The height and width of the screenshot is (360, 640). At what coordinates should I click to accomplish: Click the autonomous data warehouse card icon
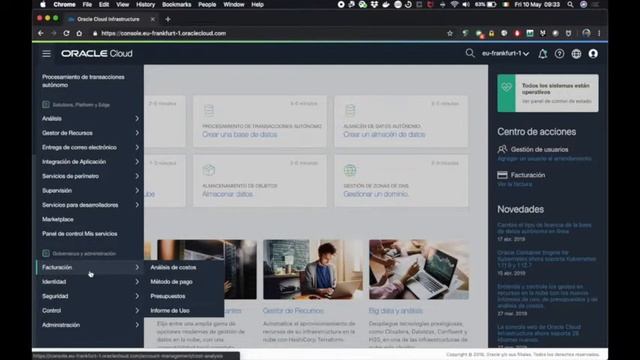tap(350, 110)
